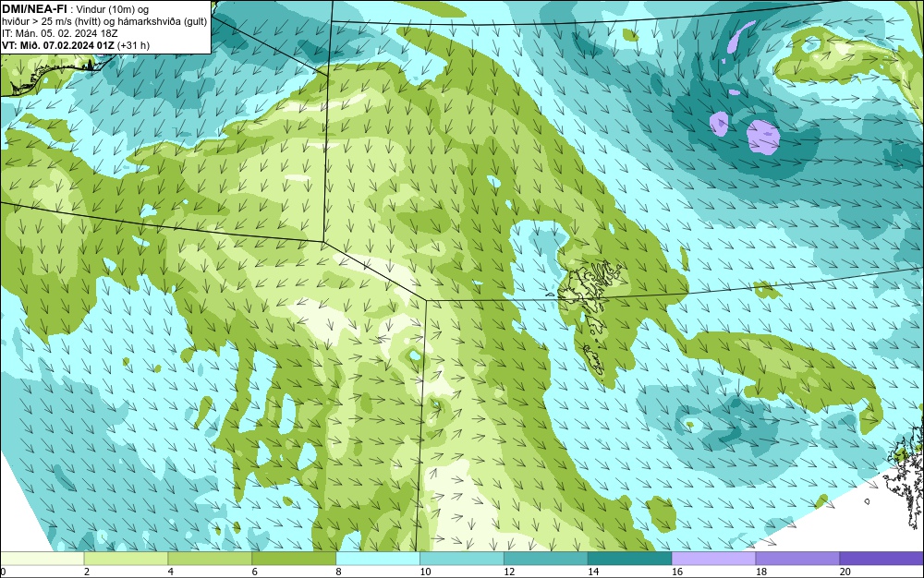Screen dimensions: 924x578
Task: Click the 18–20 m/s purple legend swatch
Action: [x=798, y=559]
